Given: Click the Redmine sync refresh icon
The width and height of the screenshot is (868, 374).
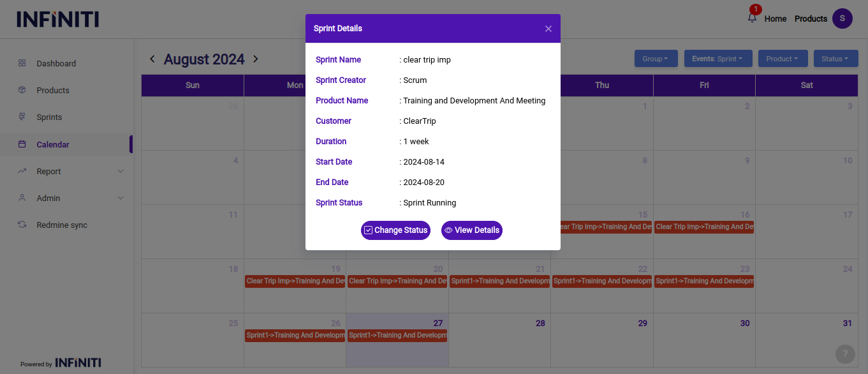Looking at the screenshot, I should click(x=22, y=225).
